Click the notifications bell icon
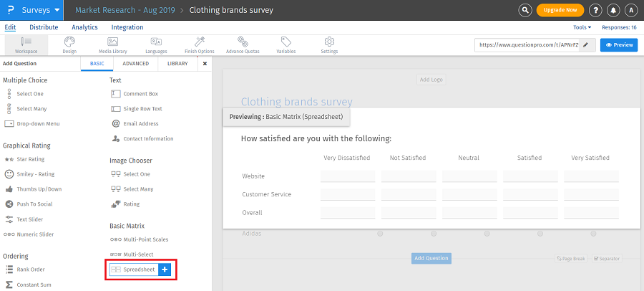The width and height of the screenshot is (644, 291). [x=613, y=10]
